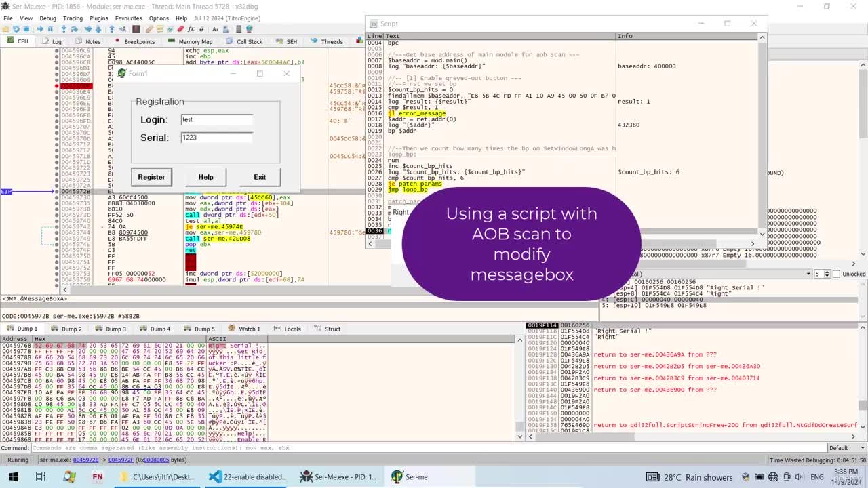
Task: Switch to the Threads tab
Action: (327, 41)
